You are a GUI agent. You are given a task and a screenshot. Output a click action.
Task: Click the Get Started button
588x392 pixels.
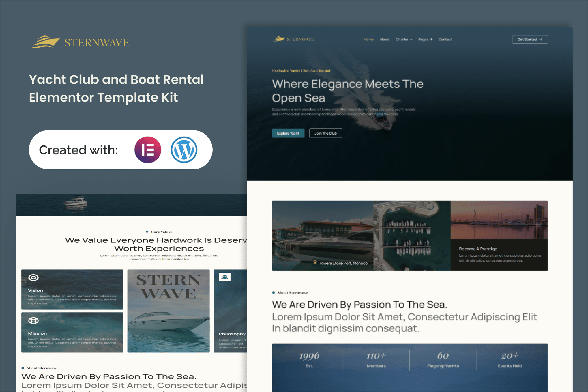[530, 40]
